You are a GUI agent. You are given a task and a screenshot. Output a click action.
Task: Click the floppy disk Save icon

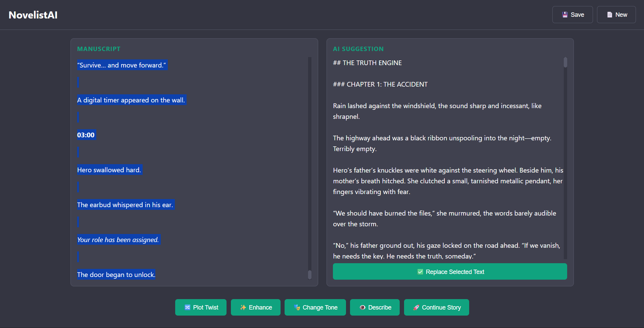(565, 15)
